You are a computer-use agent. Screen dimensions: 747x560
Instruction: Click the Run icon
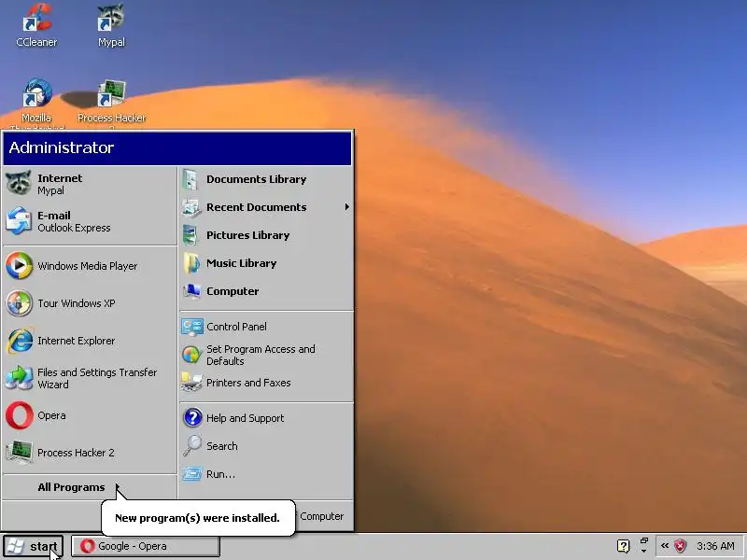[x=192, y=474]
